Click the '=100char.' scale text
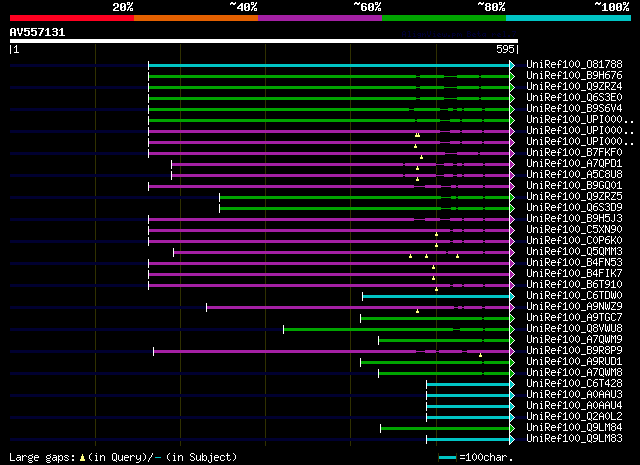 click(x=486, y=458)
